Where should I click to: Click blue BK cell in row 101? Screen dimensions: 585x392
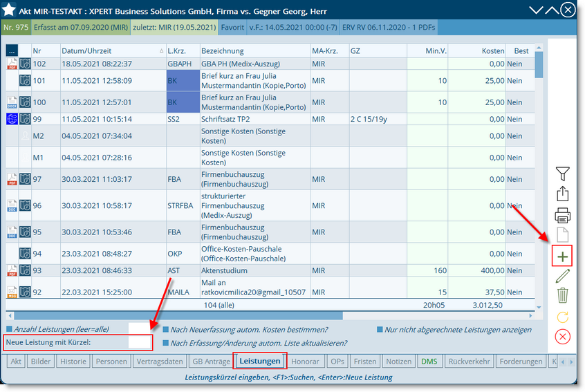coord(183,81)
